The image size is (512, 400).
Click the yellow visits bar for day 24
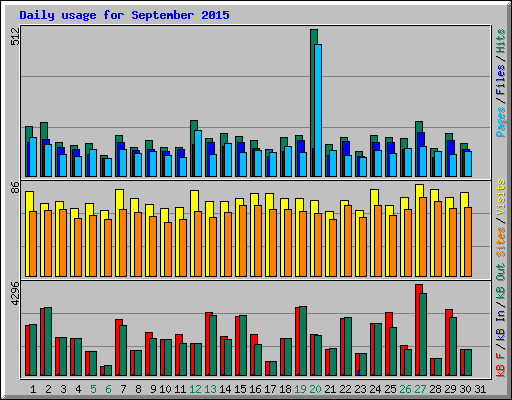pyautogui.click(x=372, y=233)
